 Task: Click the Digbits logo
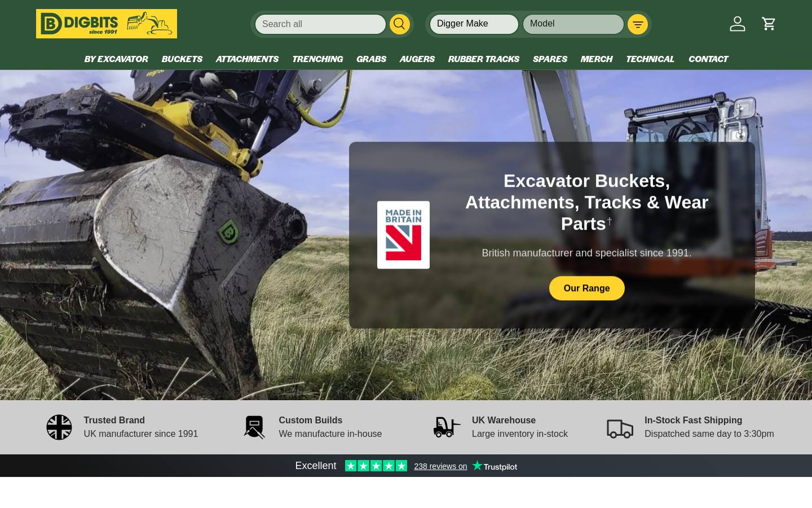107,24
